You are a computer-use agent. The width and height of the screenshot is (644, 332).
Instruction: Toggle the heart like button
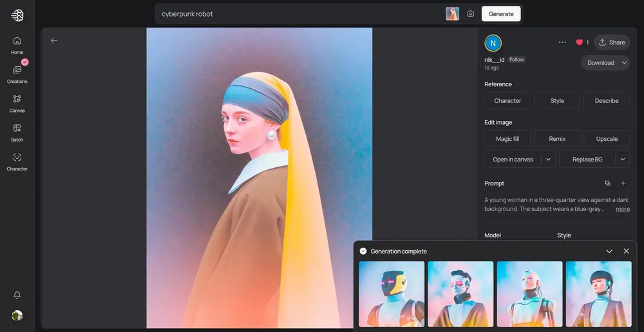pos(579,42)
